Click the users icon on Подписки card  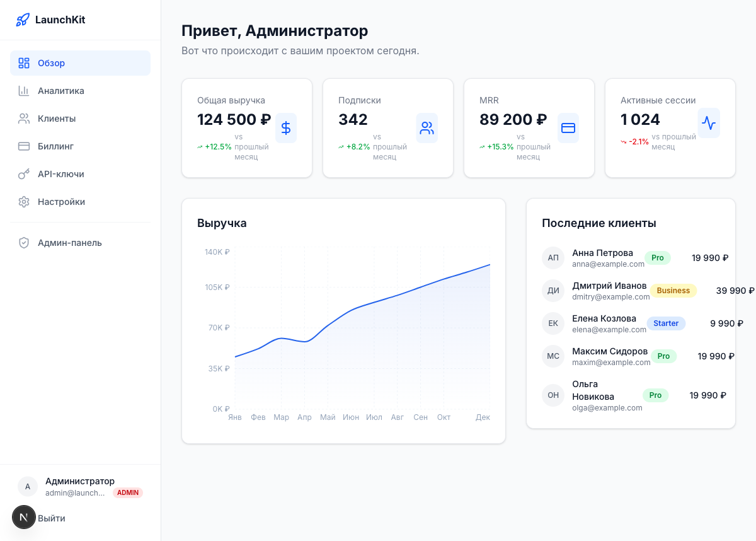pyautogui.click(x=427, y=128)
